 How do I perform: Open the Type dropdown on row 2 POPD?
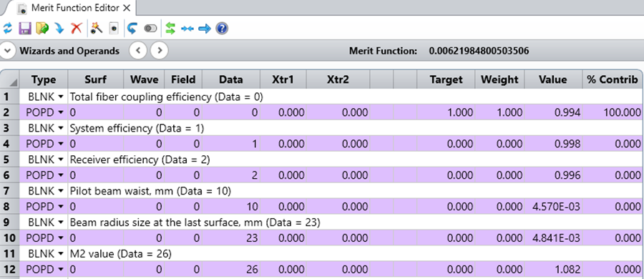click(x=62, y=112)
